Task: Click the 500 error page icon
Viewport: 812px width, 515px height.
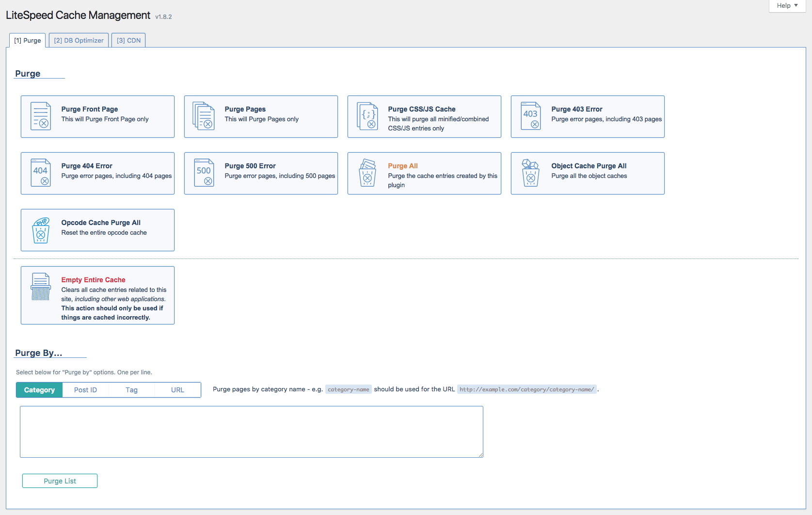Action: tap(204, 173)
